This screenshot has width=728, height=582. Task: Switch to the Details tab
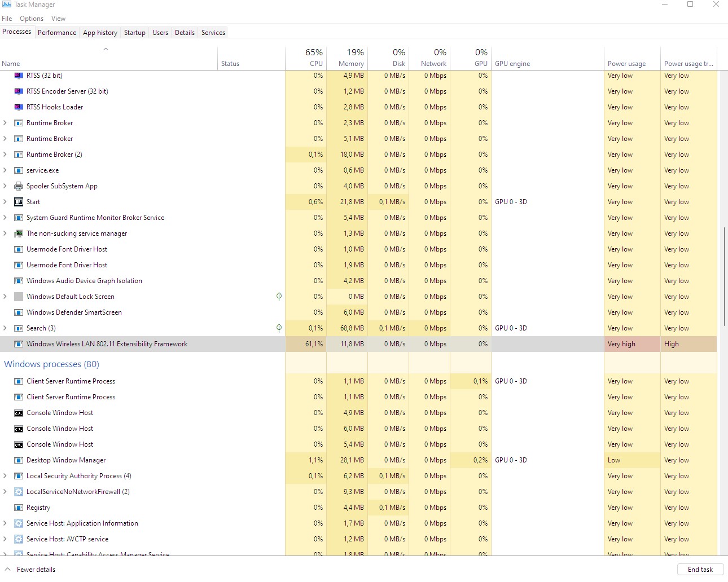tap(185, 33)
